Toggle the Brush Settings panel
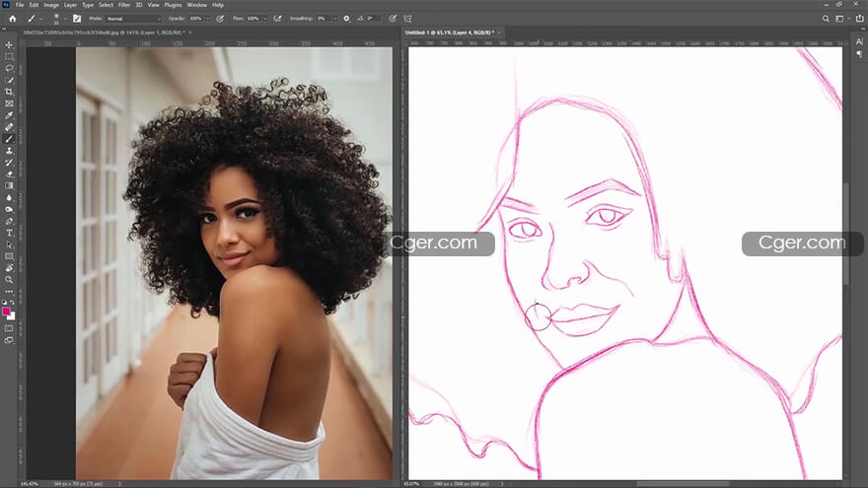Image resolution: width=868 pixels, height=488 pixels. click(77, 19)
